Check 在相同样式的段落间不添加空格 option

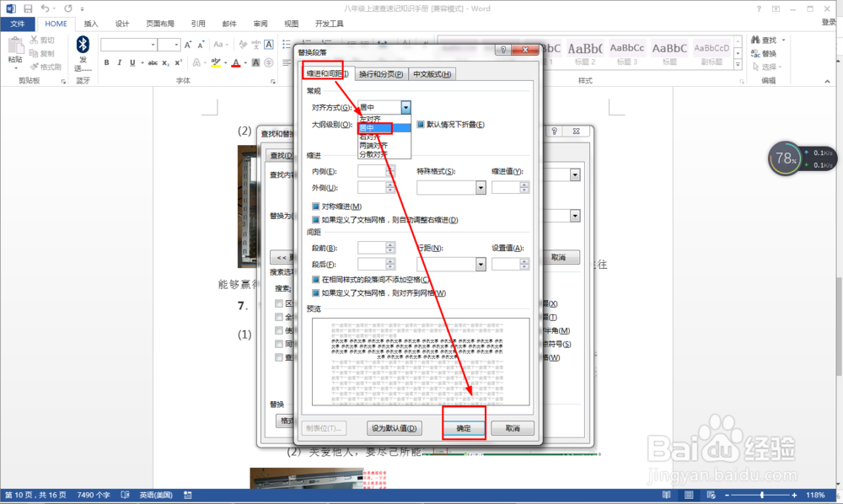315,280
